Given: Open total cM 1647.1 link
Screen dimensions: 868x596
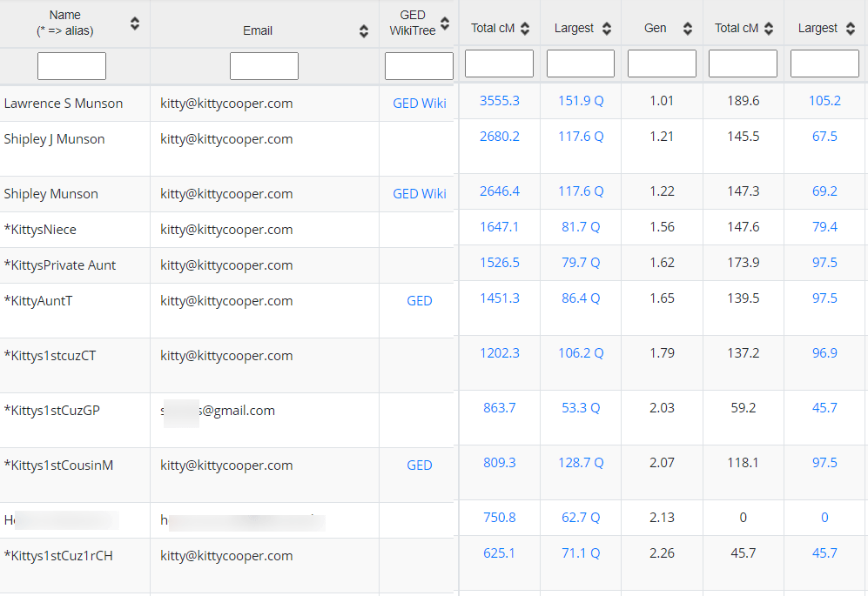Looking at the screenshot, I should coord(500,227).
